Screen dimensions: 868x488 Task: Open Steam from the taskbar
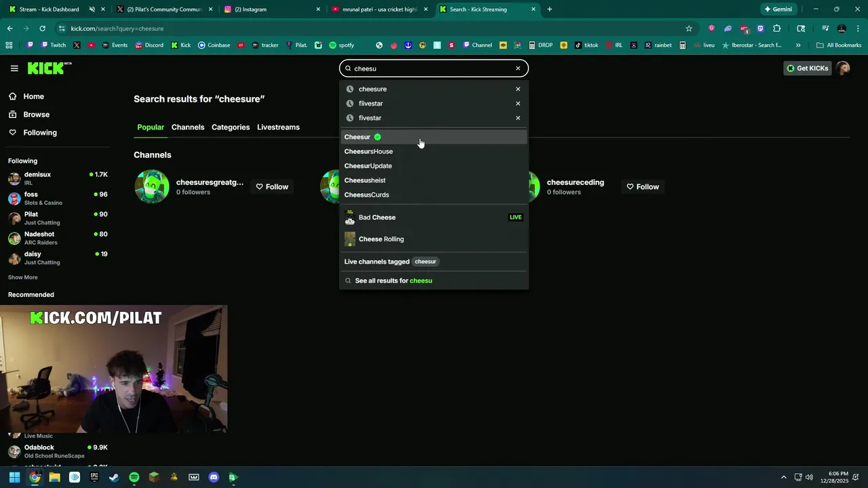(114, 477)
